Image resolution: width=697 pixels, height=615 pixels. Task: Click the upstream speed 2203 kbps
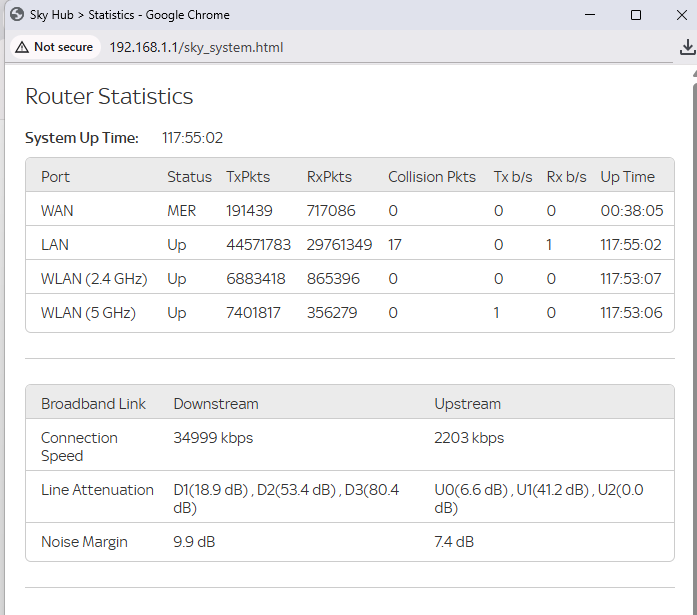click(469, 438)
